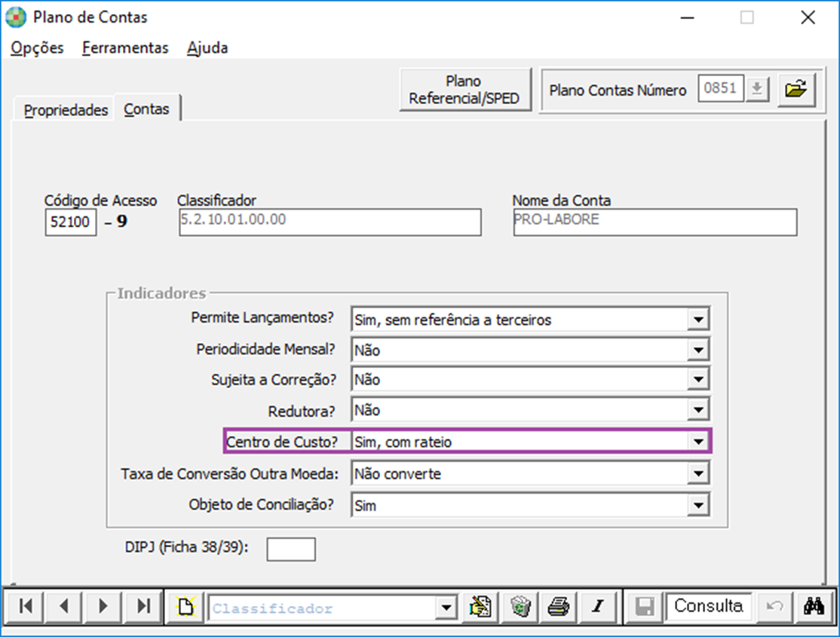Click the edit record icon with pencil
Screen dimensions: 840x637
pyautogui.click(x=480, y=606)
